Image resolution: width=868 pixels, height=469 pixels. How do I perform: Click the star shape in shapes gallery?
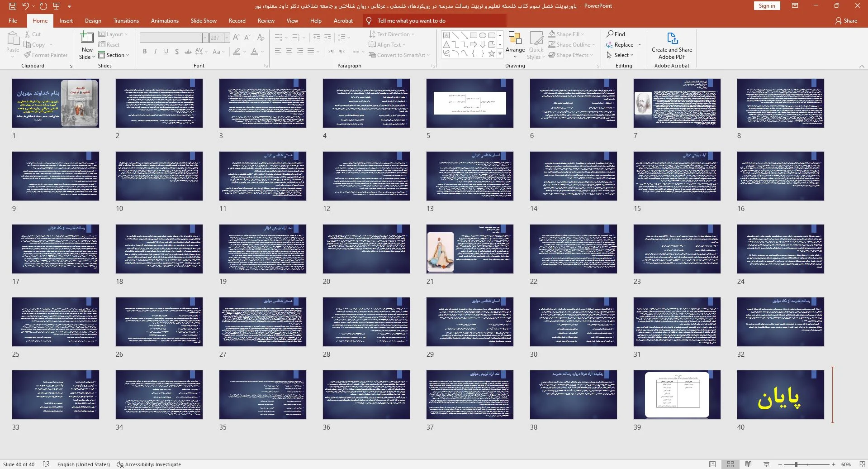(491, 53)
